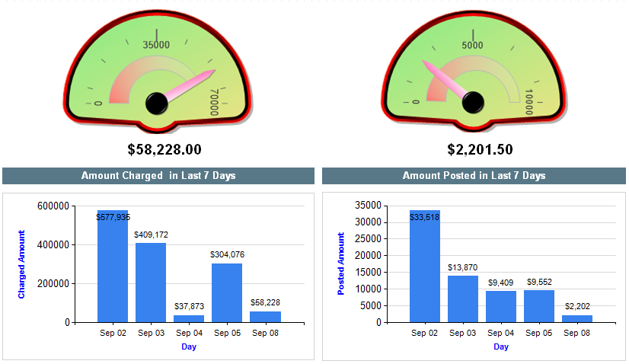The height and width of the screenshot is (364, 629).
Task: Click the Posted Amount axis title
Action: click(x=341, y=263)
